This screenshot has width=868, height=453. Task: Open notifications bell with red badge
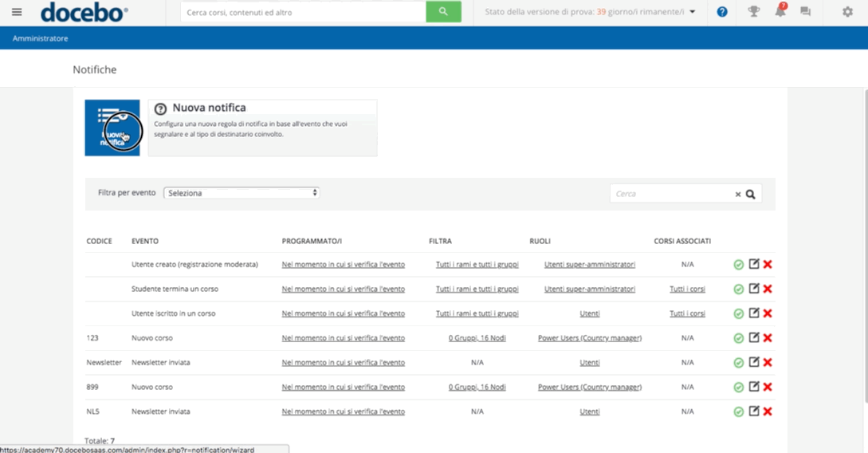pyautogui.click(x=780, y=12)
